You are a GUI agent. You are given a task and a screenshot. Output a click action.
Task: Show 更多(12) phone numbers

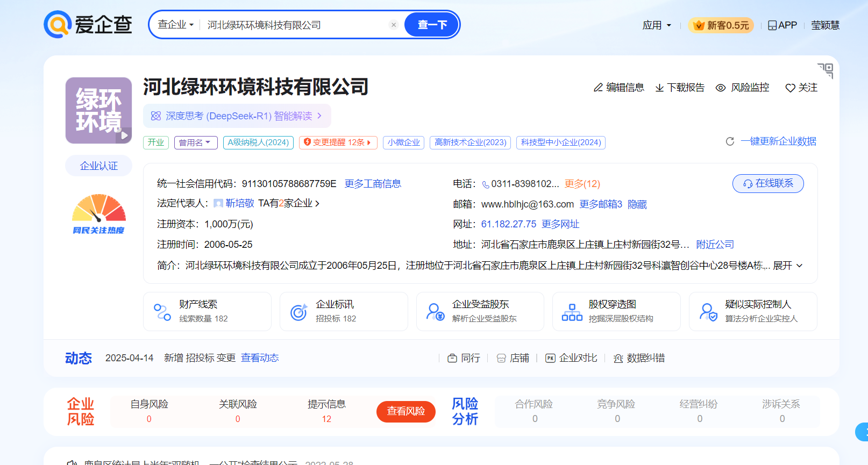tap(582, 184)
